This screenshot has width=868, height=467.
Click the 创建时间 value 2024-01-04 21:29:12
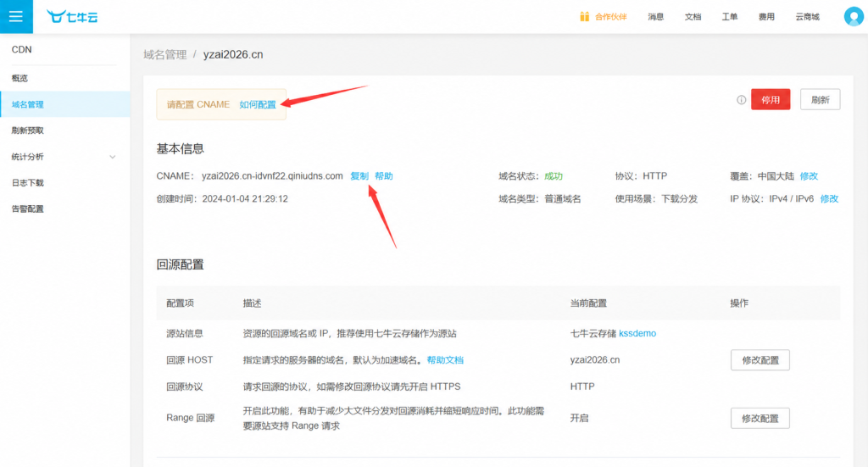[245, 198]
